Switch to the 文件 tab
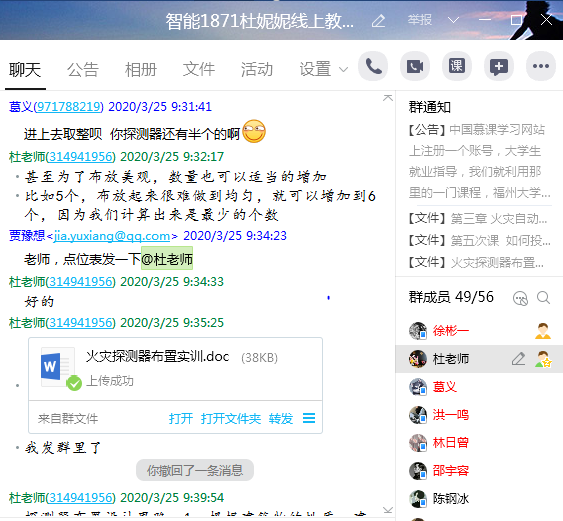 click(199, 69)
